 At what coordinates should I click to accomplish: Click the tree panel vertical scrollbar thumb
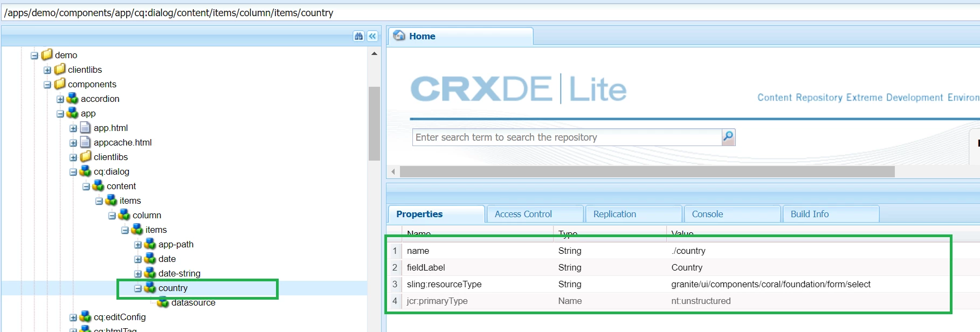(x=374, y=123)
